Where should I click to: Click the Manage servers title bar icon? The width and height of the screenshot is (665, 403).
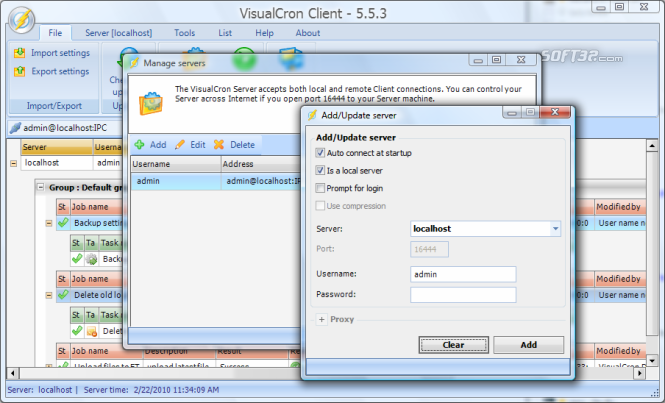[134, 63]
